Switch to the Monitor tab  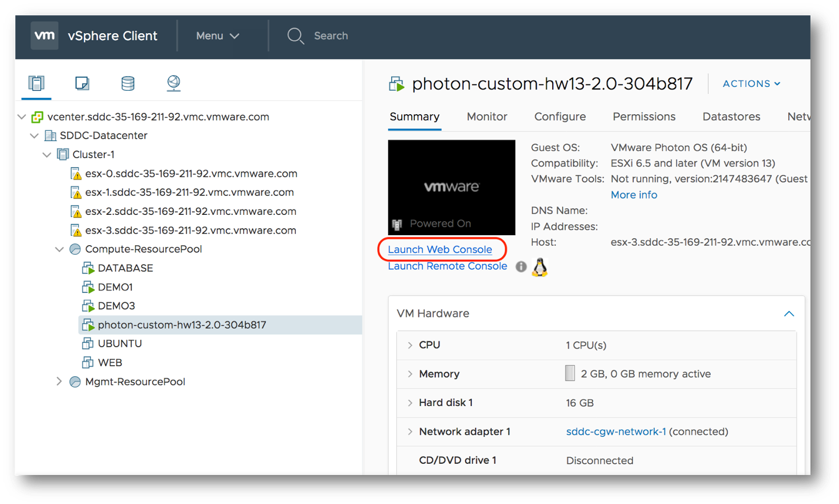[487, 116]
